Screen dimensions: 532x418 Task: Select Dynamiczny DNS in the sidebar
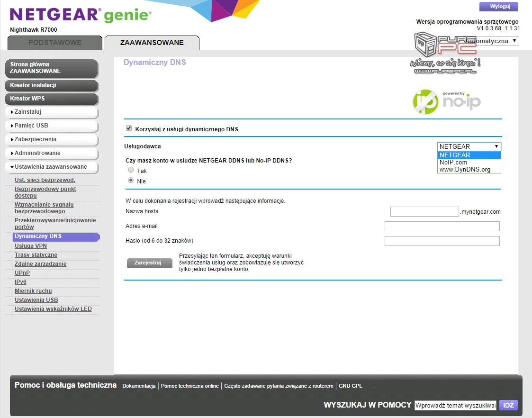coord(56,236)
